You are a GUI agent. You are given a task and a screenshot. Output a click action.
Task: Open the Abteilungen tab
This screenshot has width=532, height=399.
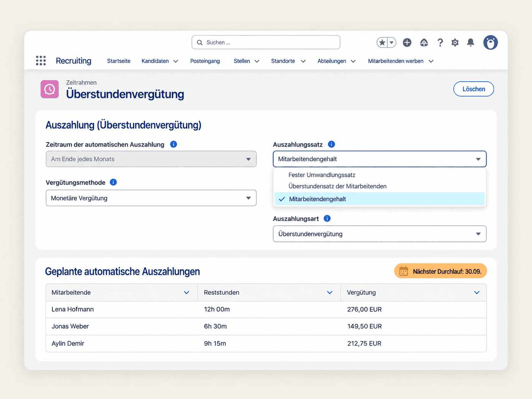[332, 61]
